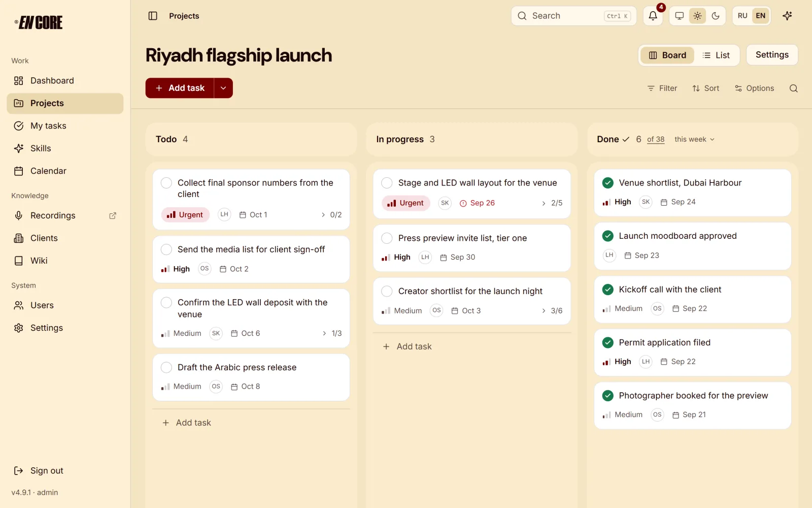Toggle the sidebar panel icon
812x508 pixels.
[x=153, y=16]
